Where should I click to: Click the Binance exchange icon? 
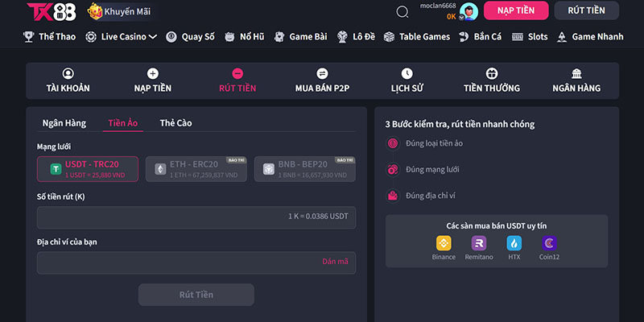pyautogui.click(x=444, y=244)
